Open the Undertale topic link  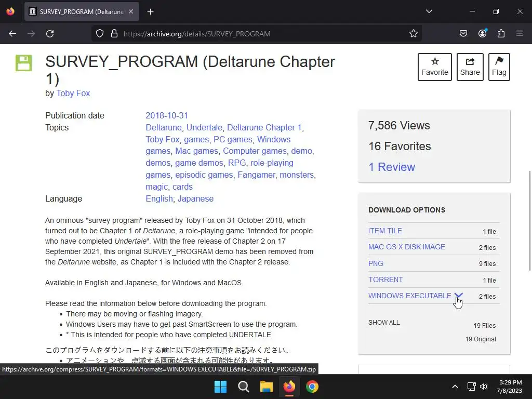point(204,128)
